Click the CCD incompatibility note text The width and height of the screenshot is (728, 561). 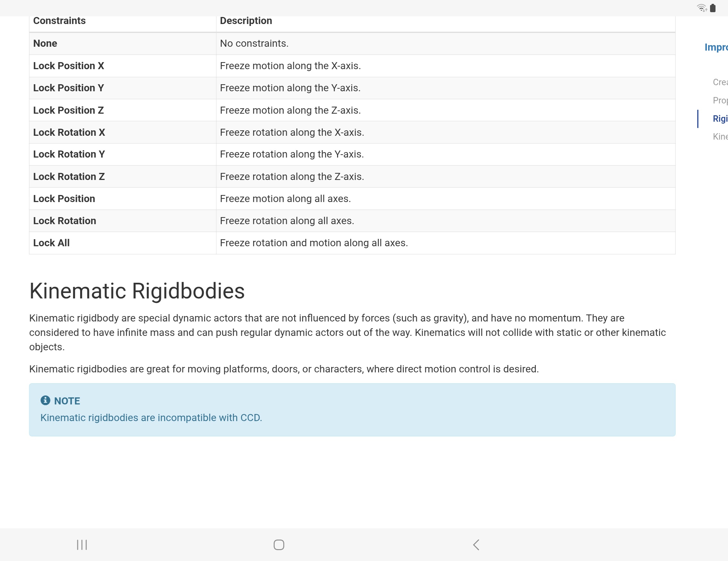(151, 418)
